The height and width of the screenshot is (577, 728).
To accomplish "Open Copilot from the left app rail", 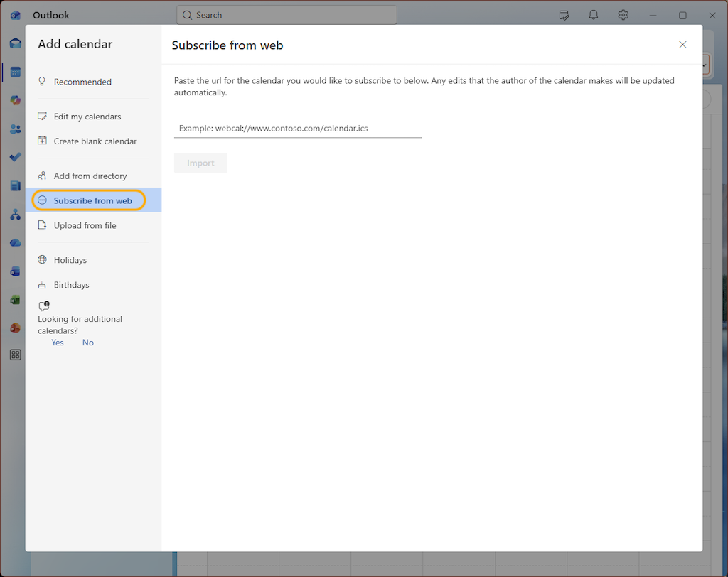I will click(x=15, y=100).
